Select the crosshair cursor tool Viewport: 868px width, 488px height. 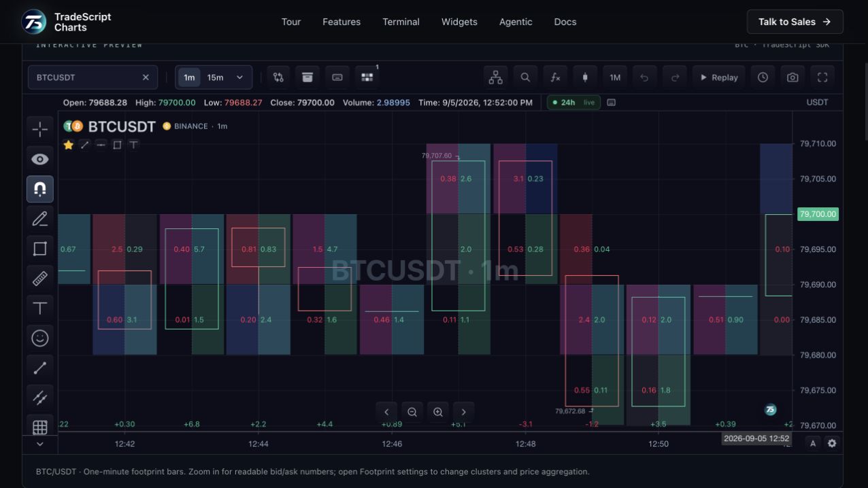(40, 128)
